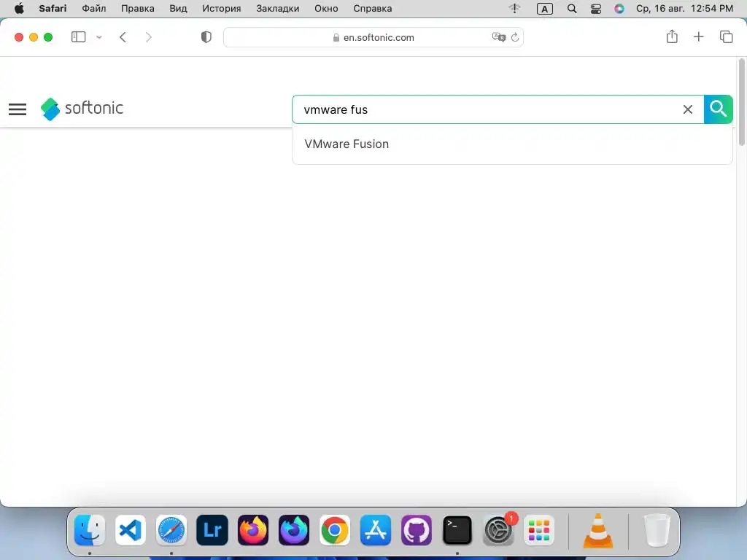Open the Правка menu

tap(138, 9)
